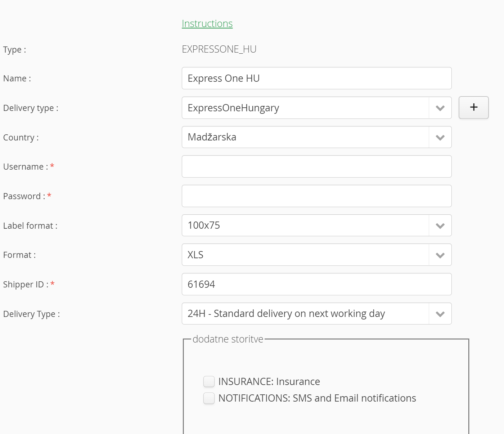Open the Format dropdown showing XLS
This screenshot has width=504, height=434.
tap(316, 255)
